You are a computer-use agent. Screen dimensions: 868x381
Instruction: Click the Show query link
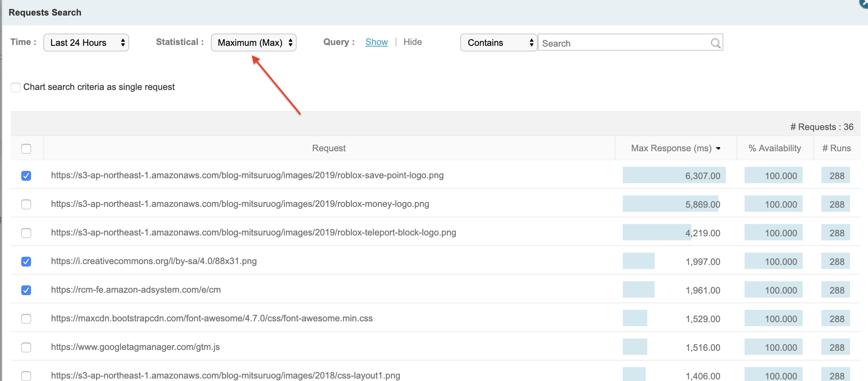point(376,42)
